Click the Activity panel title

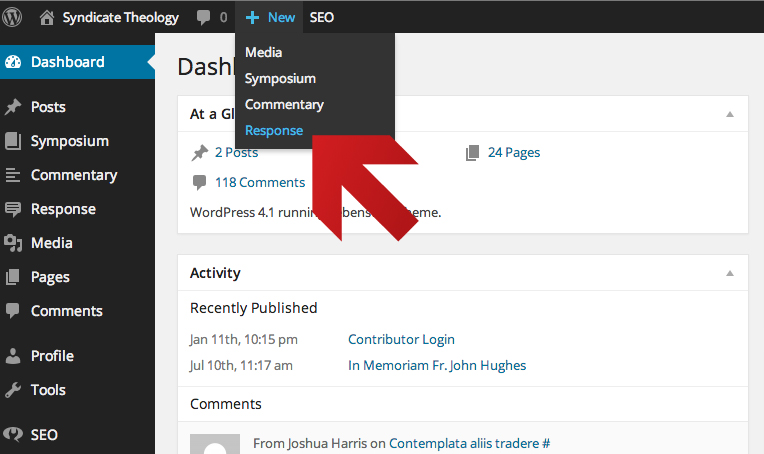tap(215, 273)
